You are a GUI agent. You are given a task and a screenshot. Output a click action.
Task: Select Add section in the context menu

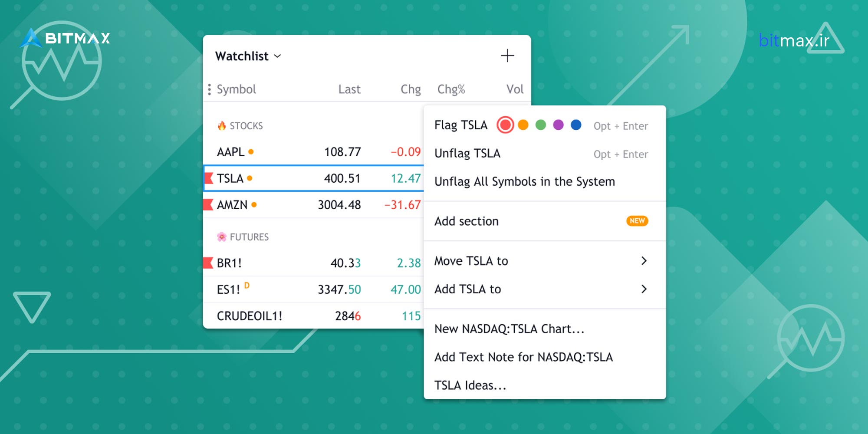(x=545, y=221)
